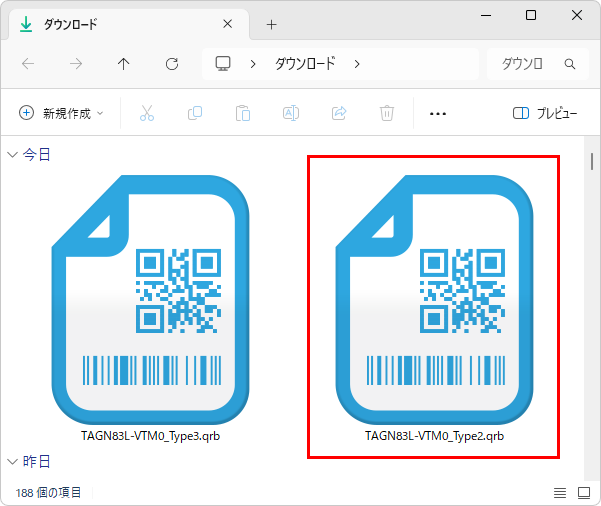Click the Paste clipboard icon
The image size is (601, 506).
point(243,113)
